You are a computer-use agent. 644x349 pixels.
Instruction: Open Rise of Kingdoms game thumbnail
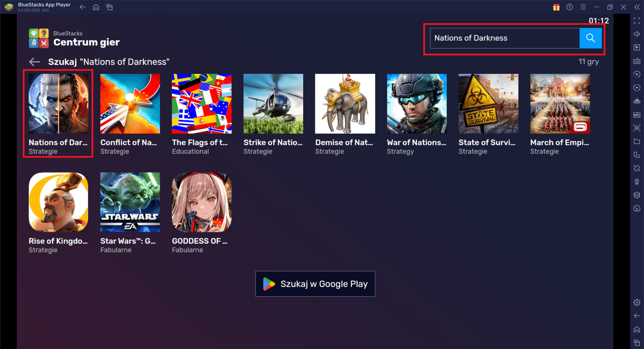59,202
